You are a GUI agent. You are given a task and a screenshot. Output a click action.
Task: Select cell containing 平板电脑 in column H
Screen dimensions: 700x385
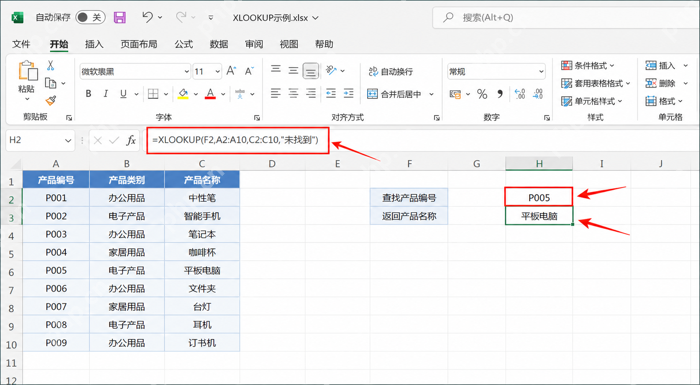click(x=539, y=216)
